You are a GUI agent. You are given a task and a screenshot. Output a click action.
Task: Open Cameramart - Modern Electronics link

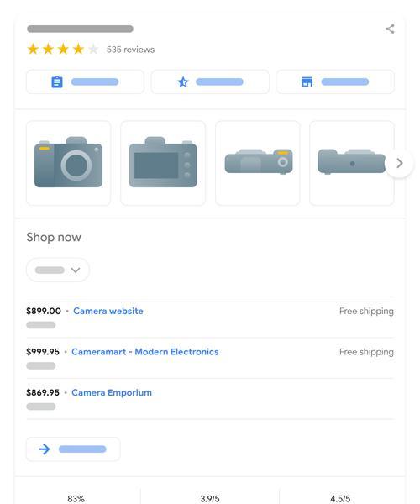coord(145,352)
